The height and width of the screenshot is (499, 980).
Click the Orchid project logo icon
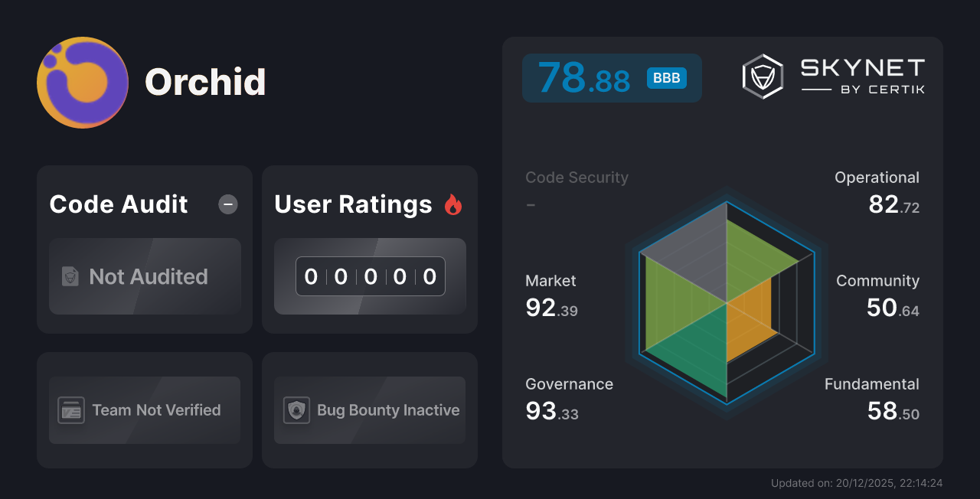[x=83, y=82]
